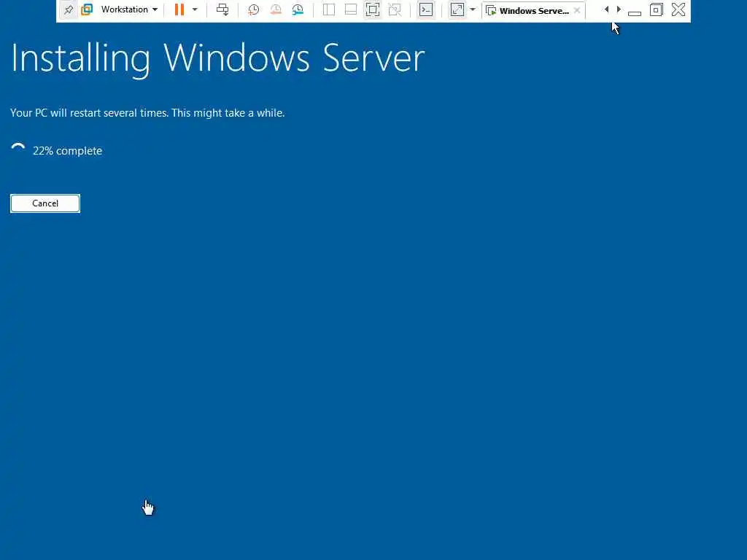747x560 pixels.
Task: Expand the stretch display options dropdown
Action: click(473, 9)
